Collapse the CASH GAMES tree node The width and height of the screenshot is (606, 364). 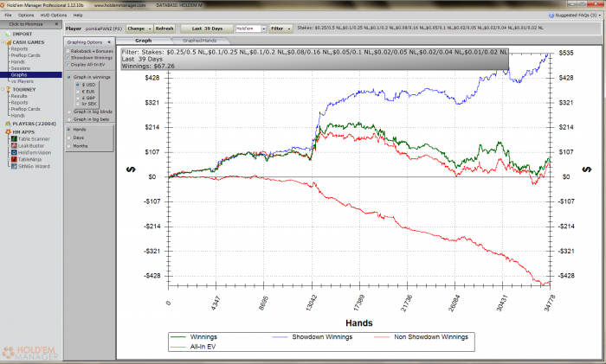point(3,42)
